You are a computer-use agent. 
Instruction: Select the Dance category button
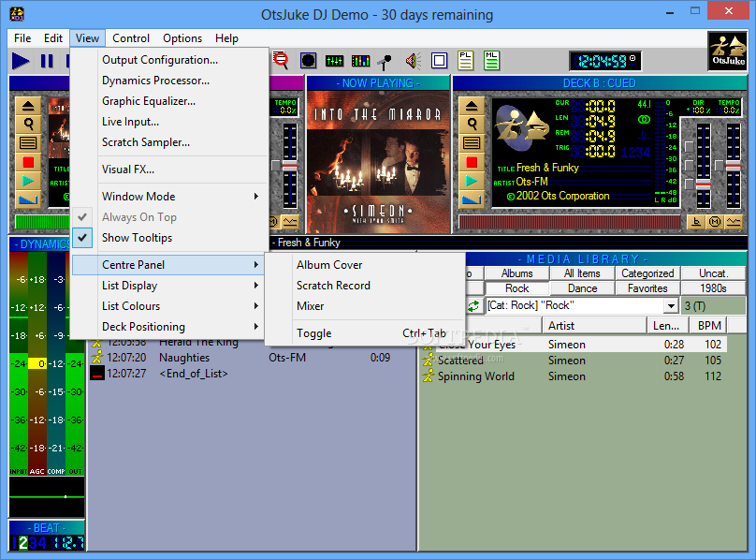tap(582, 288)
